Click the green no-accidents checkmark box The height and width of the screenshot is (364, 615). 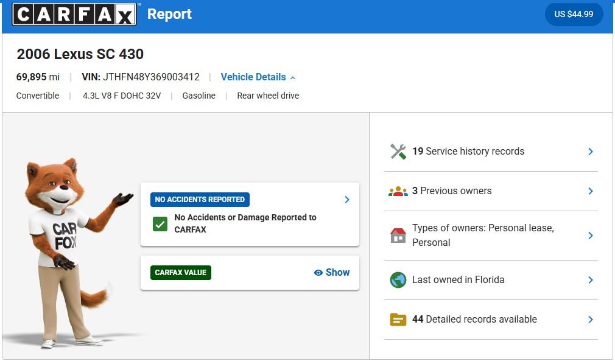(x=160, y=224)
